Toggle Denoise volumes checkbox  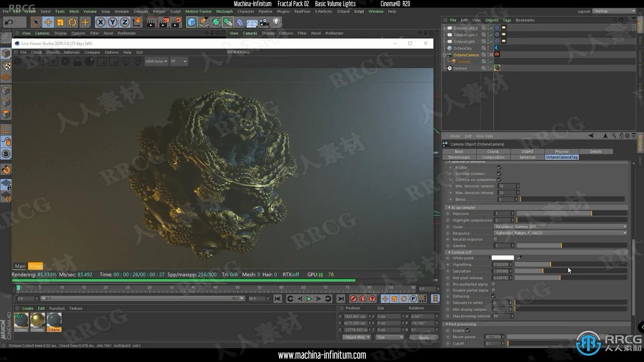coord(499,174)
